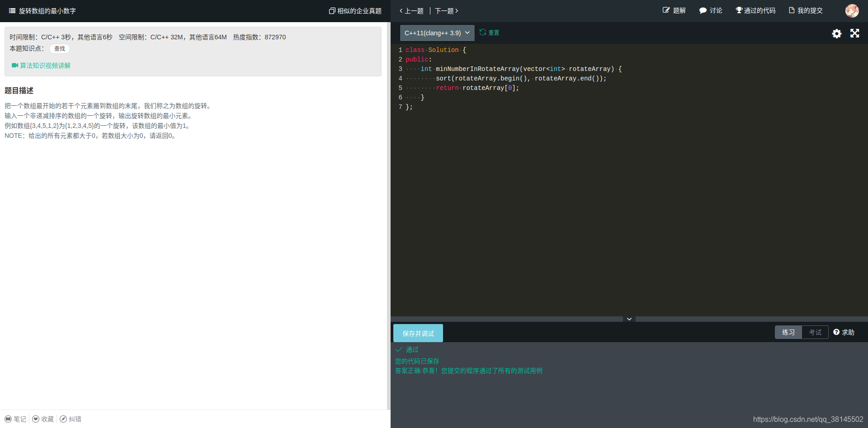The width and height of the screenshot is (868, 428).
Task: Open 笔记 notes
Action: [x=15, y=419]
